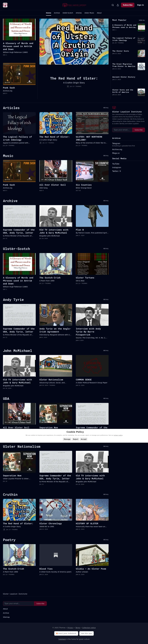Open the HISTORY OF ULSTER article title

pos(87,523)
